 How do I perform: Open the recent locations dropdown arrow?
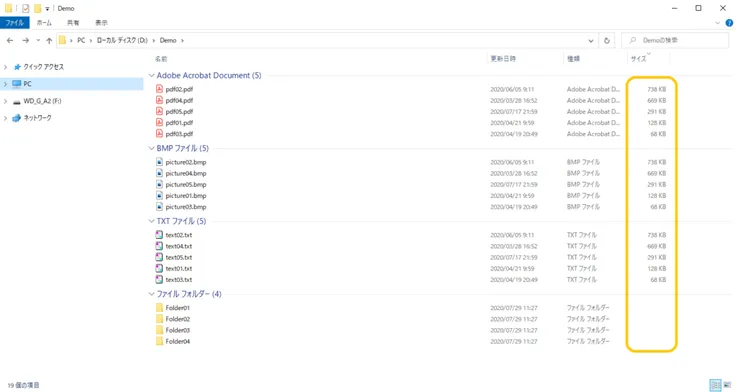(38, 40)
